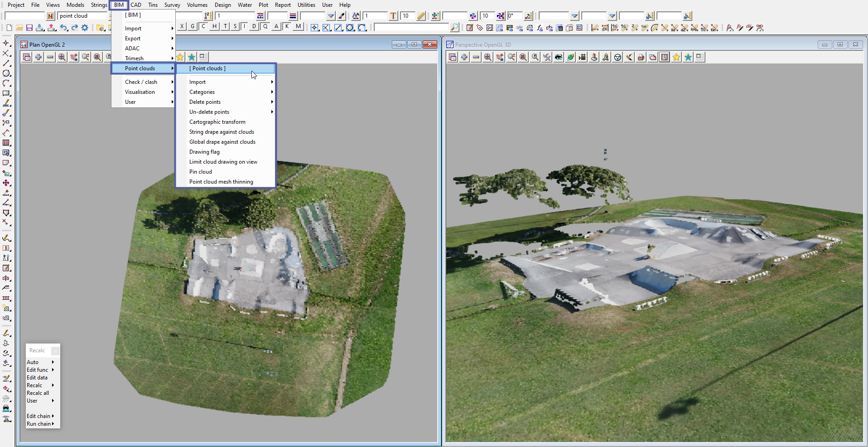This screenshot has height=447, width=868.
Task: Open the blue dropdown arrow beside eyedropper
Action: (x=331, y=16)
